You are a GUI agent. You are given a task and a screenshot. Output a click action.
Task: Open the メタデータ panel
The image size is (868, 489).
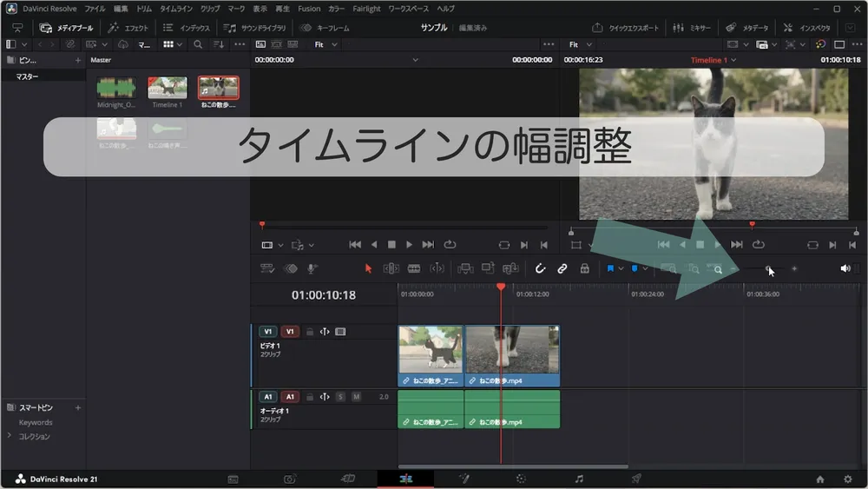coord(747,28)
